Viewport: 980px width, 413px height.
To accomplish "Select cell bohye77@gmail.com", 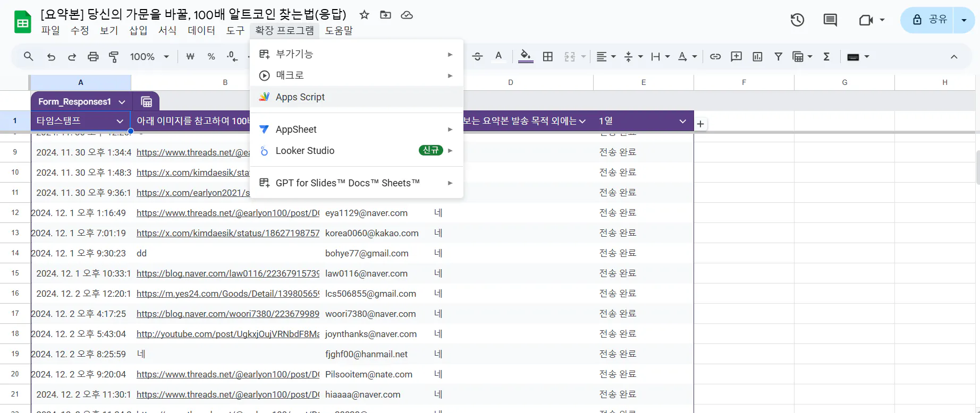I will (x=367, y=253).
